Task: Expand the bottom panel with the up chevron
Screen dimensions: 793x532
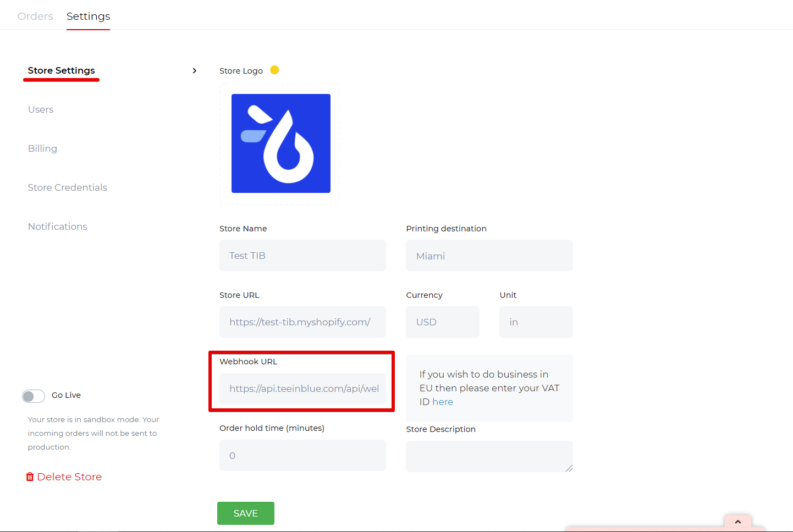Action: (738, 522)
